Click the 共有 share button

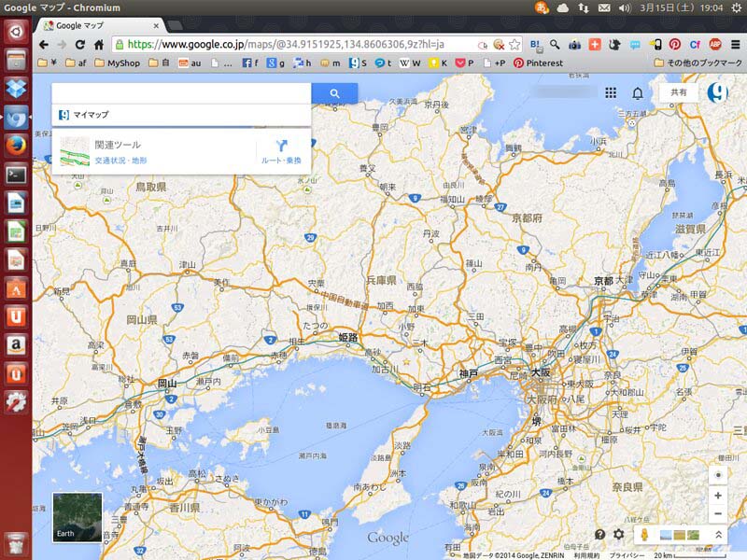[679, 93]
